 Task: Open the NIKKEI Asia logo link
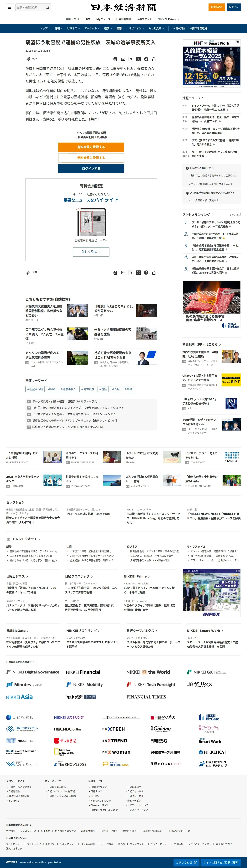pos(19,697)
